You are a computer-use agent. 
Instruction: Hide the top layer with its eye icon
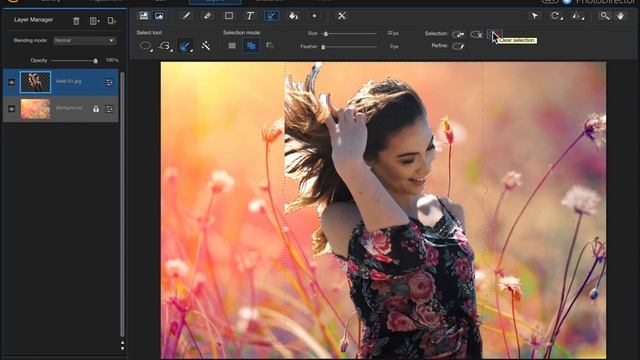pos(11,82)
